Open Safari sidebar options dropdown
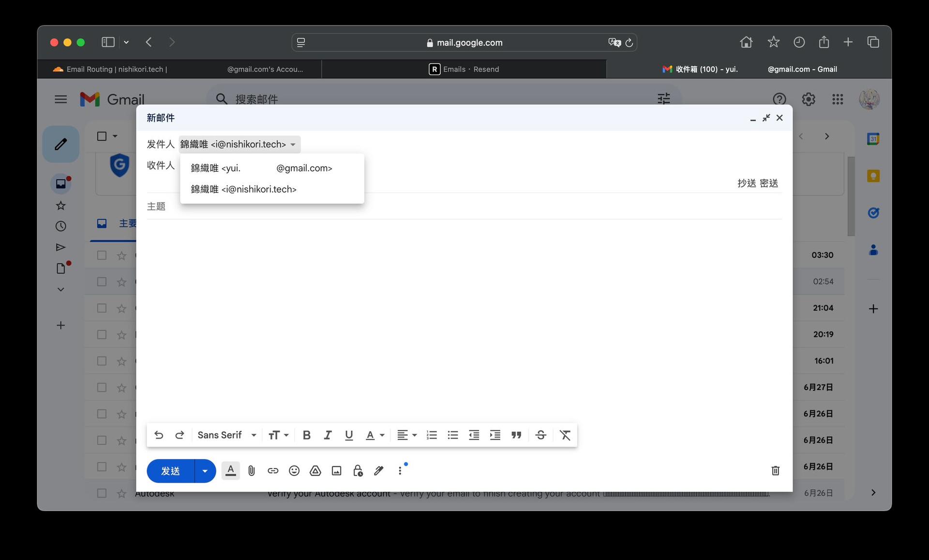Viewport: 929px width, 560px height. coord(126,42)
